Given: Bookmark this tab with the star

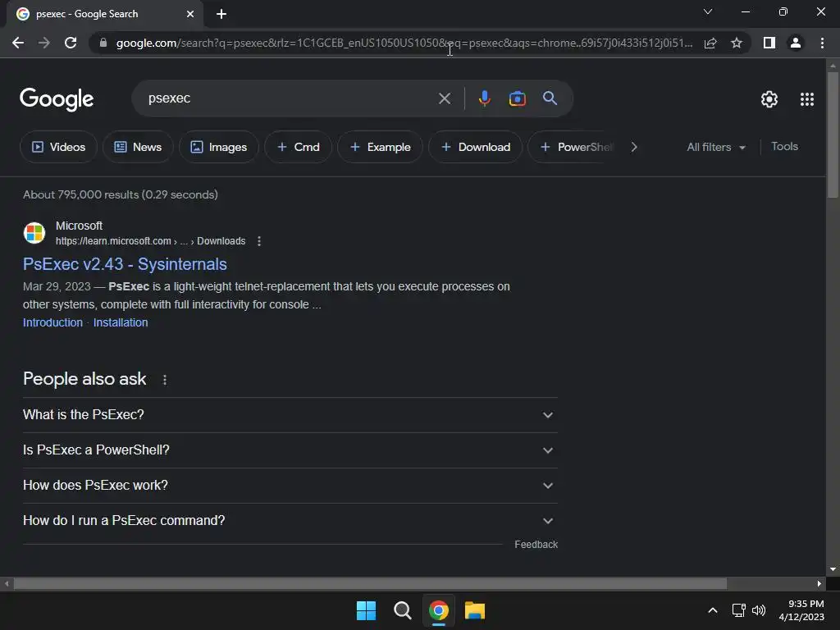Looking at the screenshot, I should 737,43.
